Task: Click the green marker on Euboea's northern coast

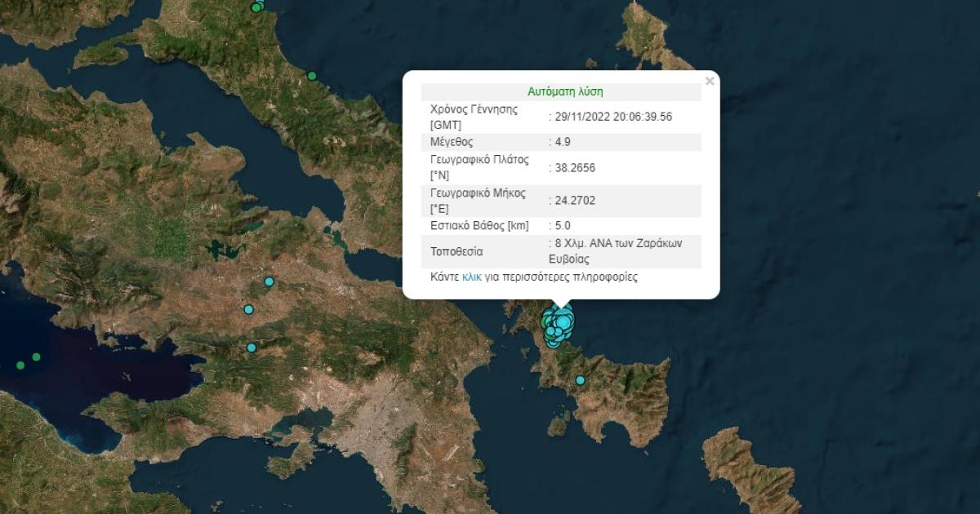Action: pos(311,76)
